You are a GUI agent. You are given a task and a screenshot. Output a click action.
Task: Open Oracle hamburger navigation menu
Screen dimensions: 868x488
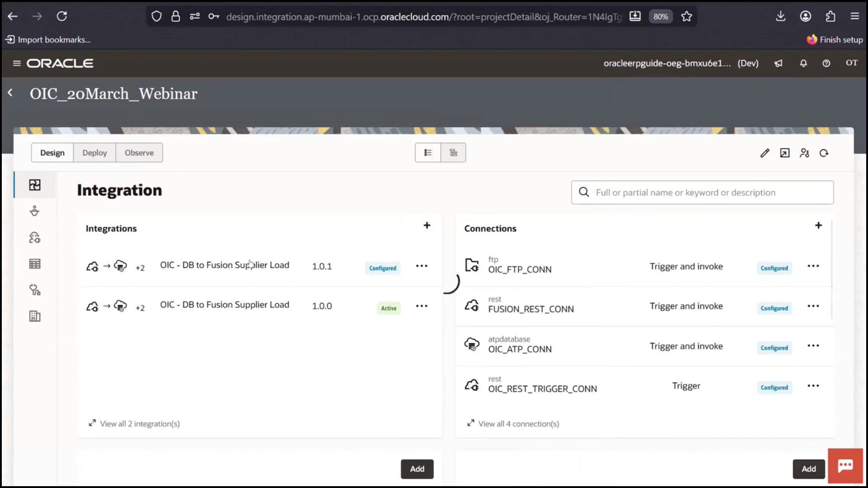[x=17, y=63]
